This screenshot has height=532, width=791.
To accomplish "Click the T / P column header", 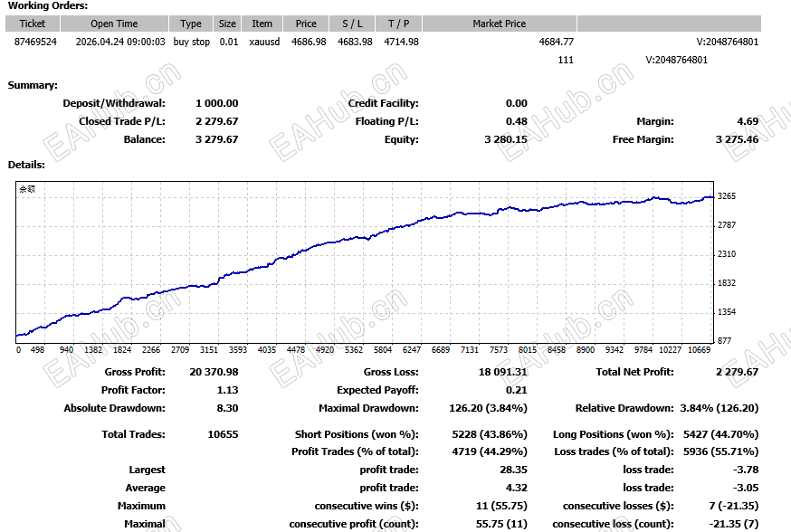I will coord(398,24).
